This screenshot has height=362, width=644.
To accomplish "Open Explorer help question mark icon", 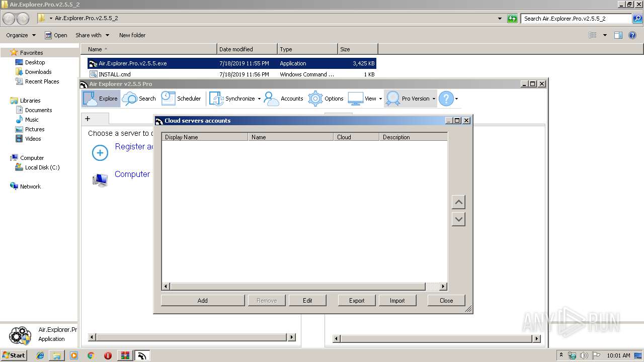I will 632,35.
